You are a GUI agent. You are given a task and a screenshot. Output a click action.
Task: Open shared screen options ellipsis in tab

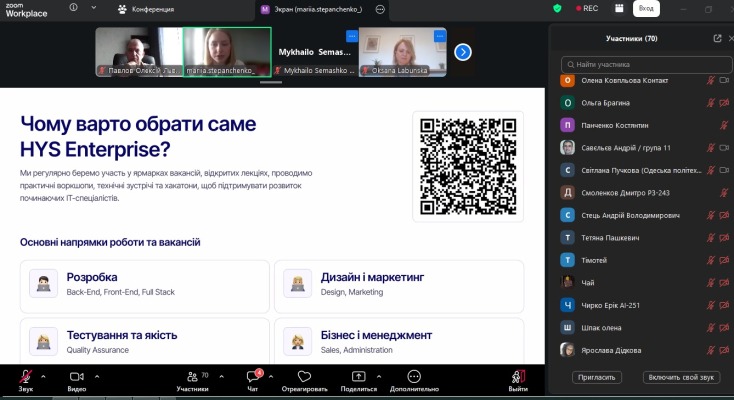tap(380, 9)
